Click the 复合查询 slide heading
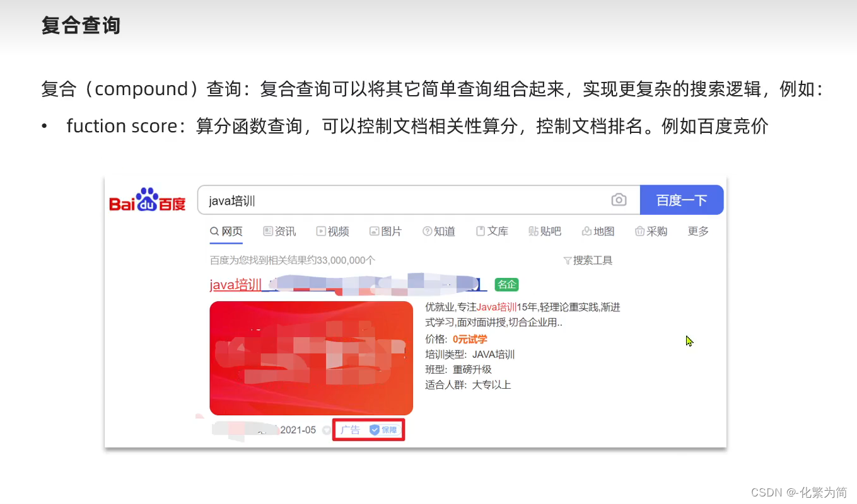The width and height of the screenshot is (857, 504). 81,26
